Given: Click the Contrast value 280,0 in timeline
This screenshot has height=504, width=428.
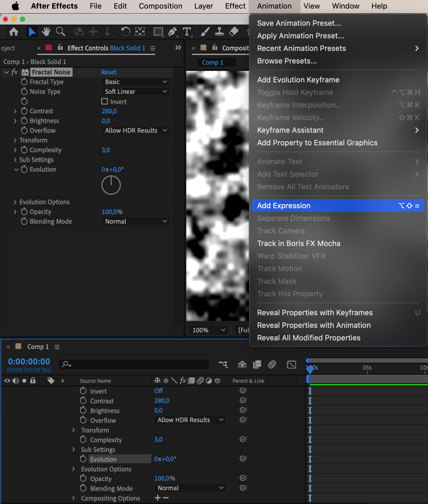Looking at the screenshot, I should point(162,401).
